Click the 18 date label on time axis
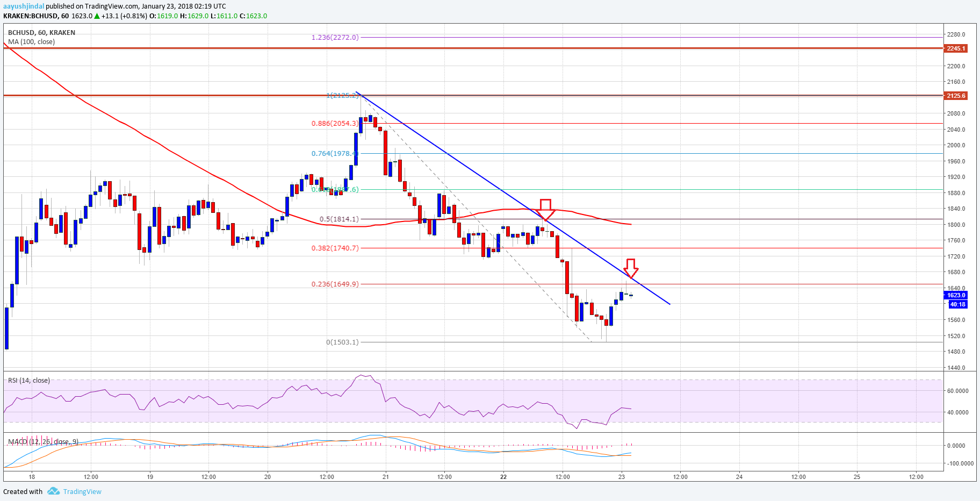 (x=32, y=477)
